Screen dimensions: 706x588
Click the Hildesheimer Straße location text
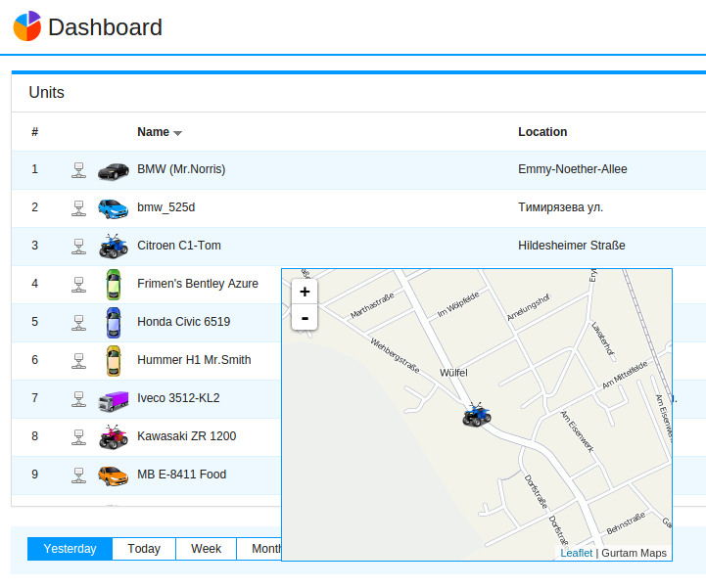tap(571, 246)
